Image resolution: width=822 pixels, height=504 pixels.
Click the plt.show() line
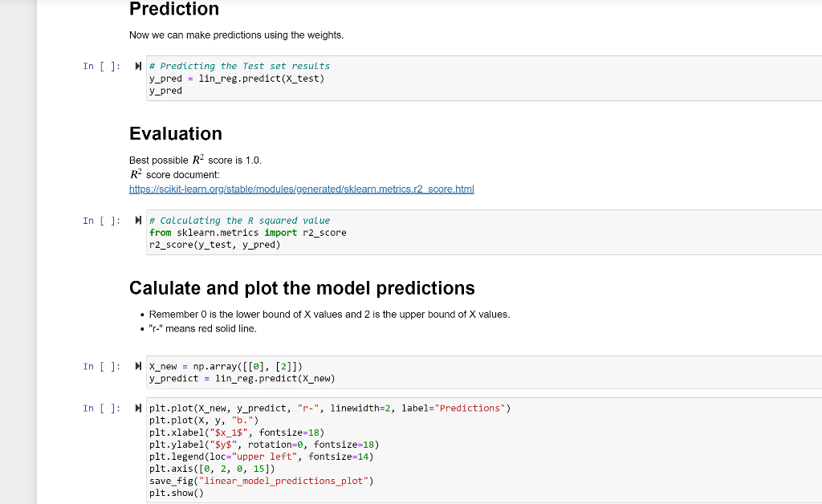(x=176, y=493)
